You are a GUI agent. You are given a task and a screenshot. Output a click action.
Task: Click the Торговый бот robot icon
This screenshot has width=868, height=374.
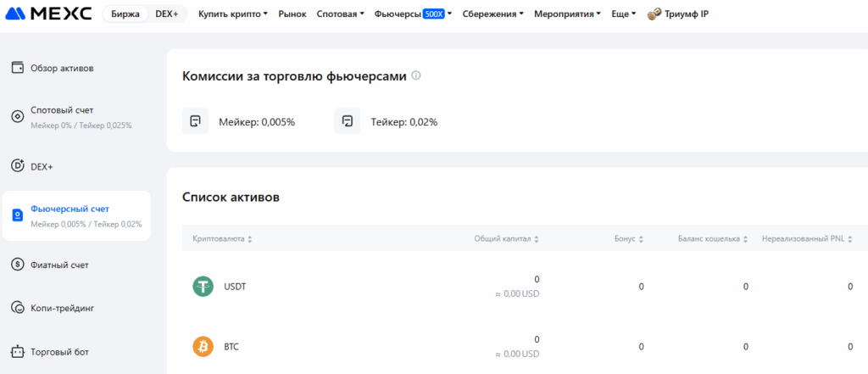point(18,352)
